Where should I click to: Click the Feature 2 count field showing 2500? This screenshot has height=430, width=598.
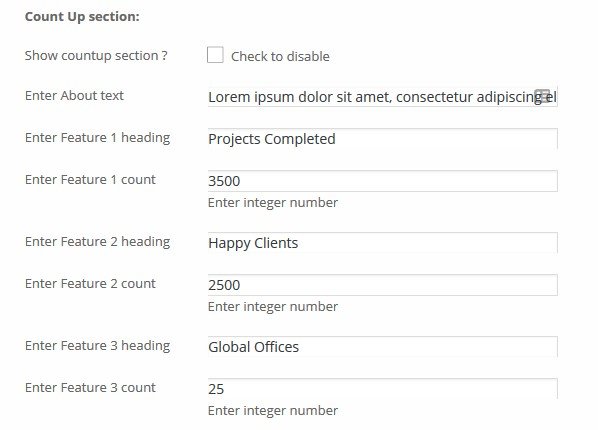[383, 285]
